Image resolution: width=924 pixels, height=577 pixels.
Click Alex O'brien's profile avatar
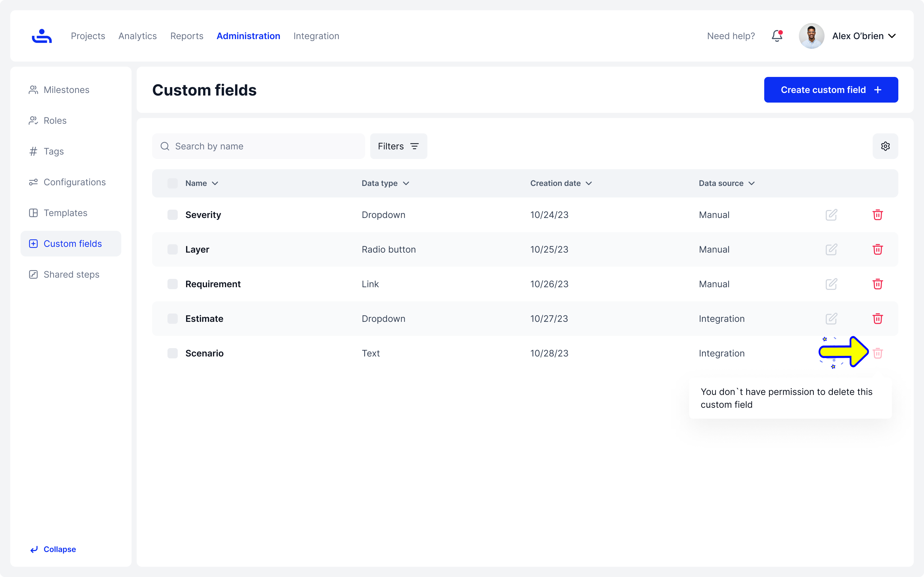(811, 36)
